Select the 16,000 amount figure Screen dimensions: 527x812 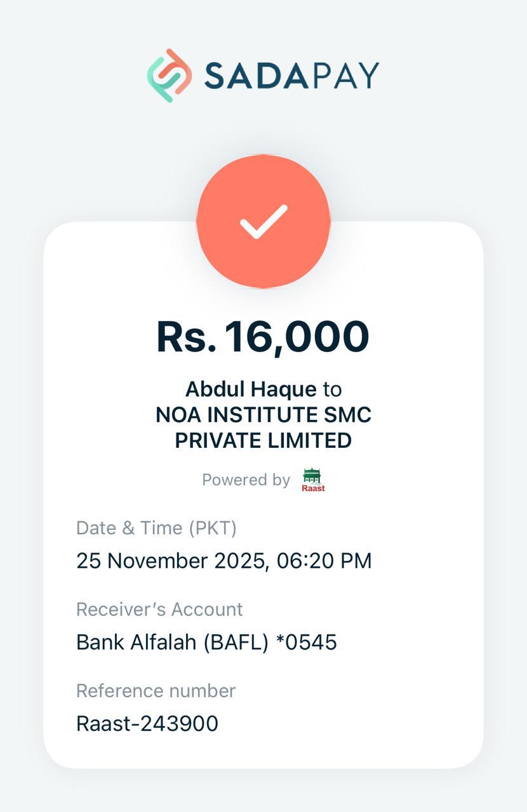point(297,337)
